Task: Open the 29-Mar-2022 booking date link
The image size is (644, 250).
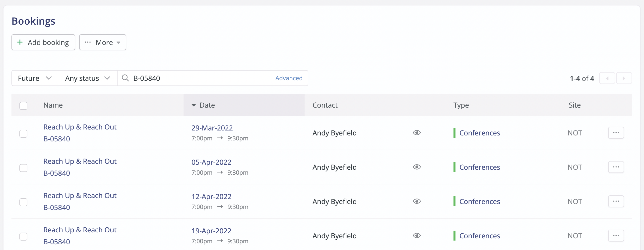Action: pos(212,127)
